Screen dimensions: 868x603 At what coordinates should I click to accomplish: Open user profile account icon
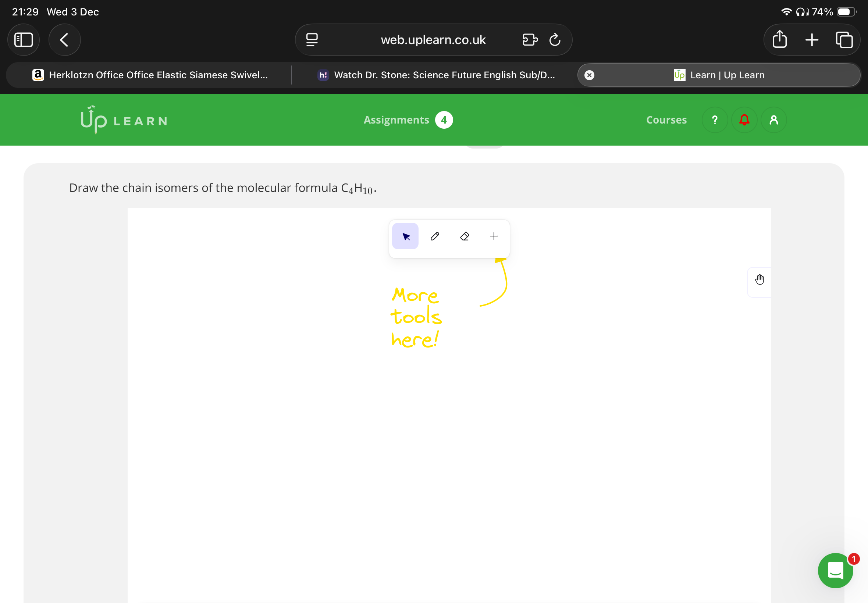(x=773, y=120)
